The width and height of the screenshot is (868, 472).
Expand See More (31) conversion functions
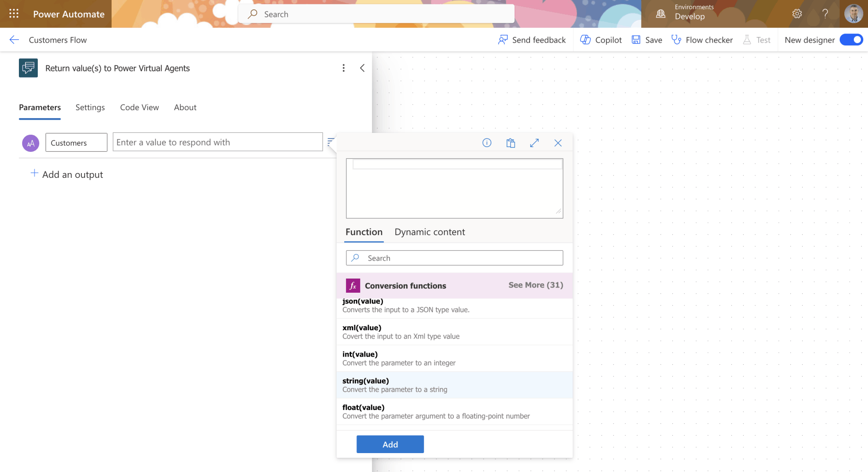(536, 285)
